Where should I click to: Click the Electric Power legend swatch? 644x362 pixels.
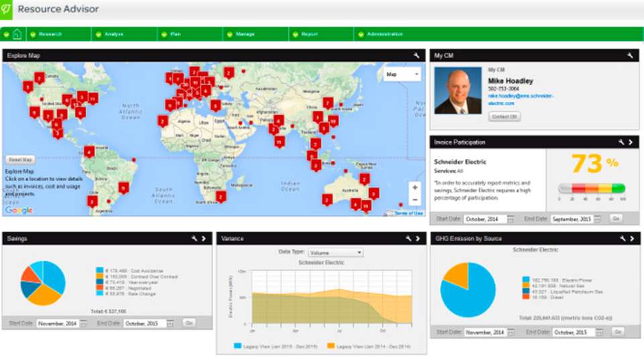526,280
